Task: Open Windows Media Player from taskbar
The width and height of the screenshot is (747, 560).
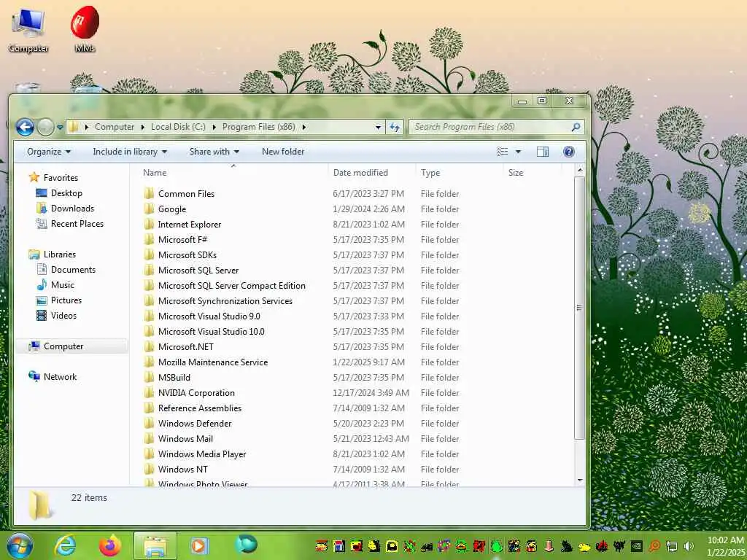Action: [x=199, y=545]
